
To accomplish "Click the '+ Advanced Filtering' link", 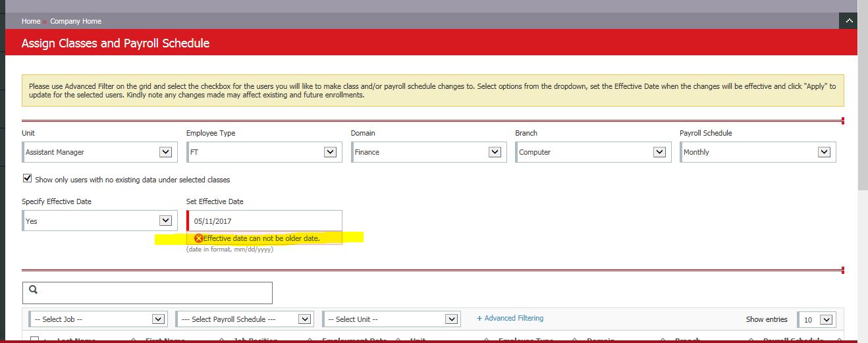I will [510, 318].
